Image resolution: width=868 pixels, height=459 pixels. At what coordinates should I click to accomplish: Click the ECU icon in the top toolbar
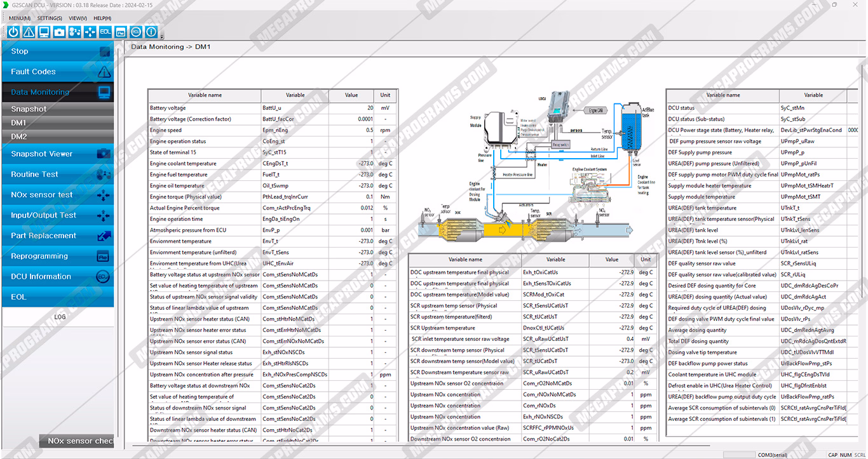(136, 32)
